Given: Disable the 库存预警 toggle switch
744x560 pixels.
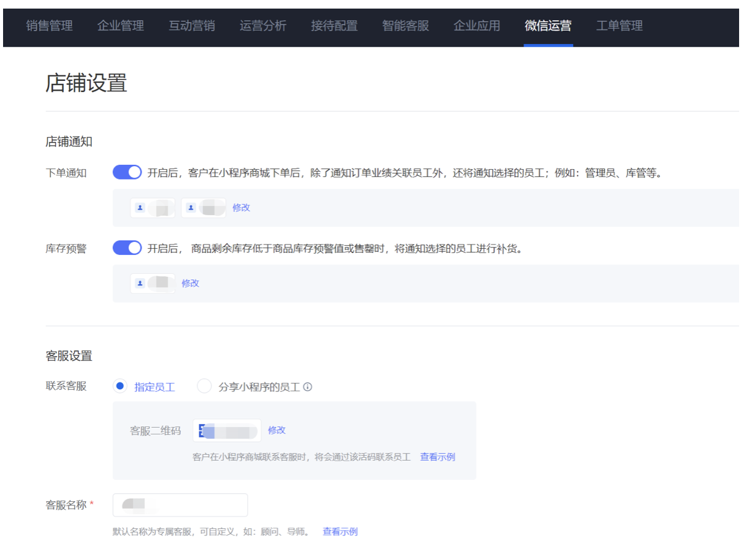Looking at the screenshot, I should tap(127, 248).
